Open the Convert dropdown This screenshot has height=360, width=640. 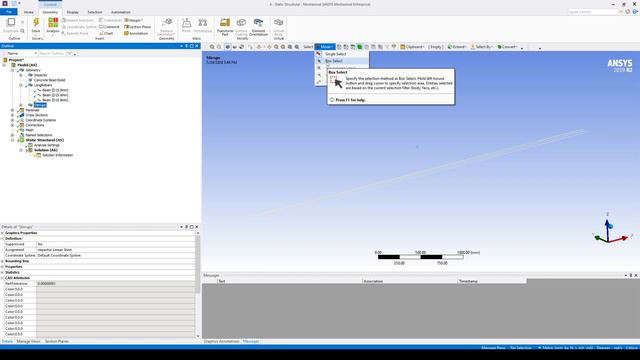507,47
